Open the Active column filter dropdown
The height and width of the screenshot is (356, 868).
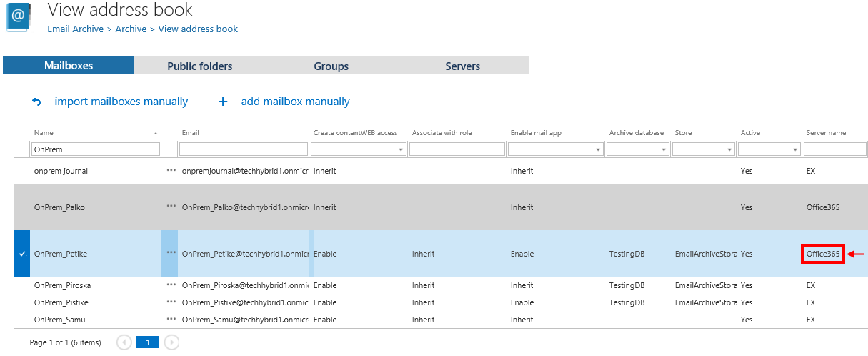(794, 150)
